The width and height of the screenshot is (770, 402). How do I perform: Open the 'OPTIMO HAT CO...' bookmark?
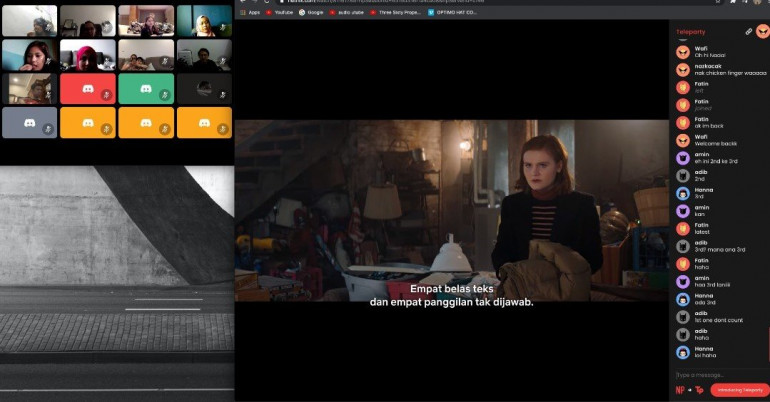point(452,12)
